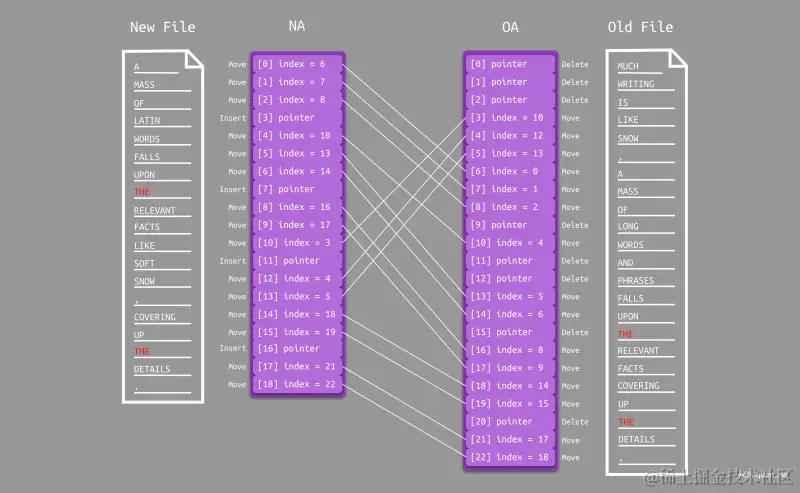Screen dimensions: 800x493
Task: Select NA row "[6] index = 14"
Action: (297, 171)
